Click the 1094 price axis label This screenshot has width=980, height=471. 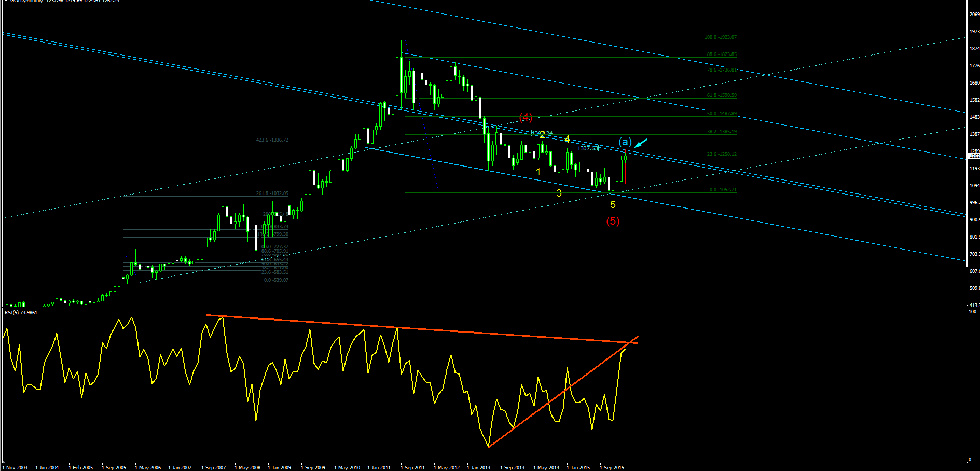974,186
